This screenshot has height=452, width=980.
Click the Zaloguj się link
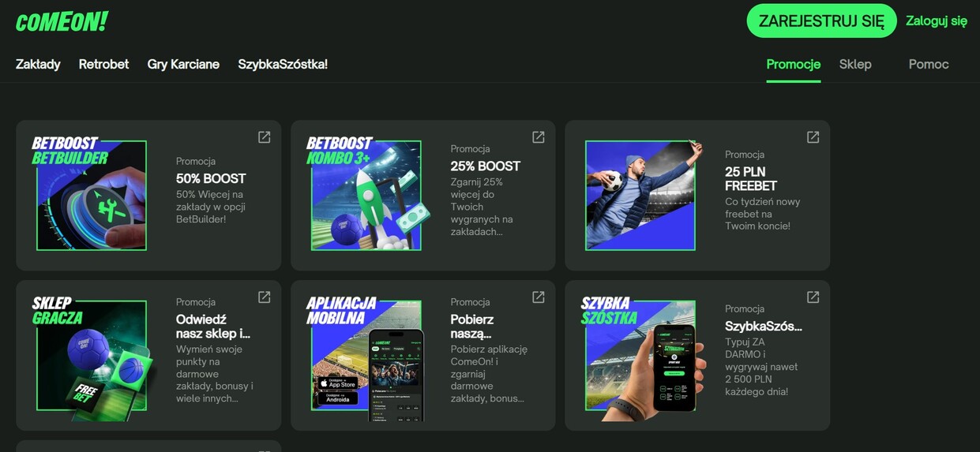tap(937, 21)
